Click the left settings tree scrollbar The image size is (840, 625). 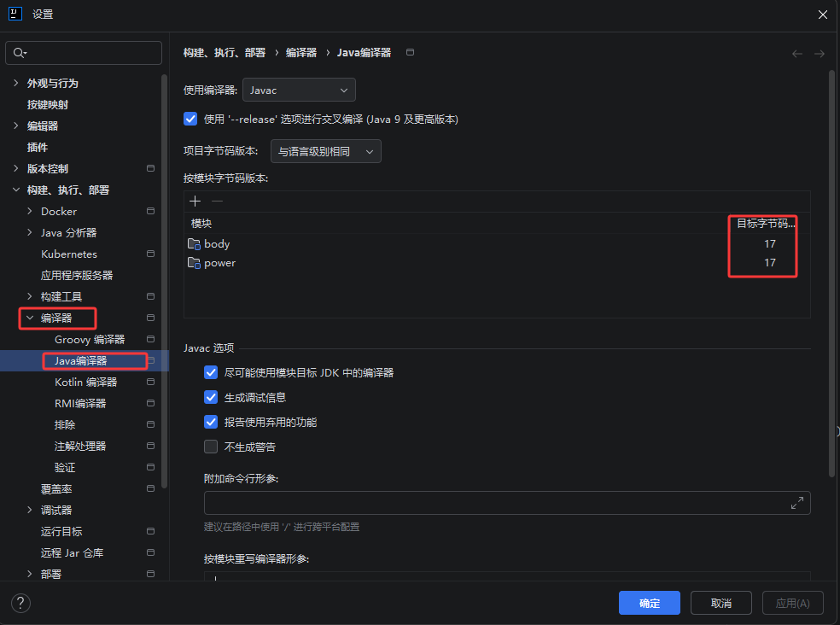pyautogui.click(x=164, y=282)
